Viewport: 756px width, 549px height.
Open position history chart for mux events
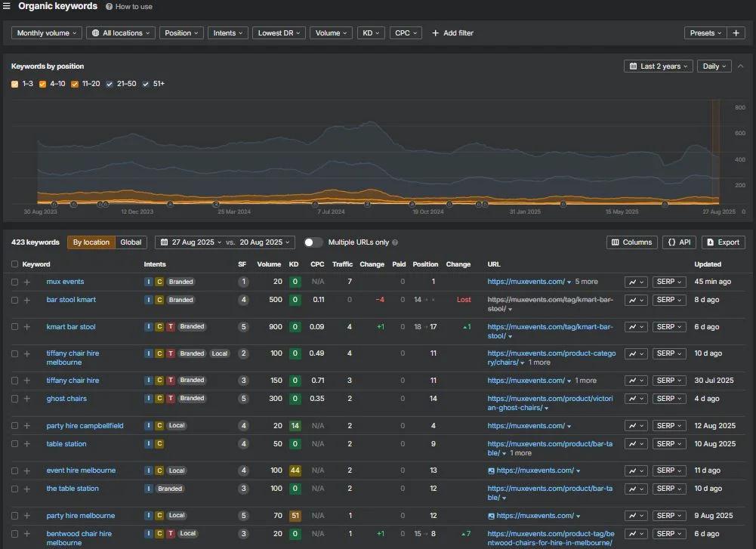(x=636, y=282)
